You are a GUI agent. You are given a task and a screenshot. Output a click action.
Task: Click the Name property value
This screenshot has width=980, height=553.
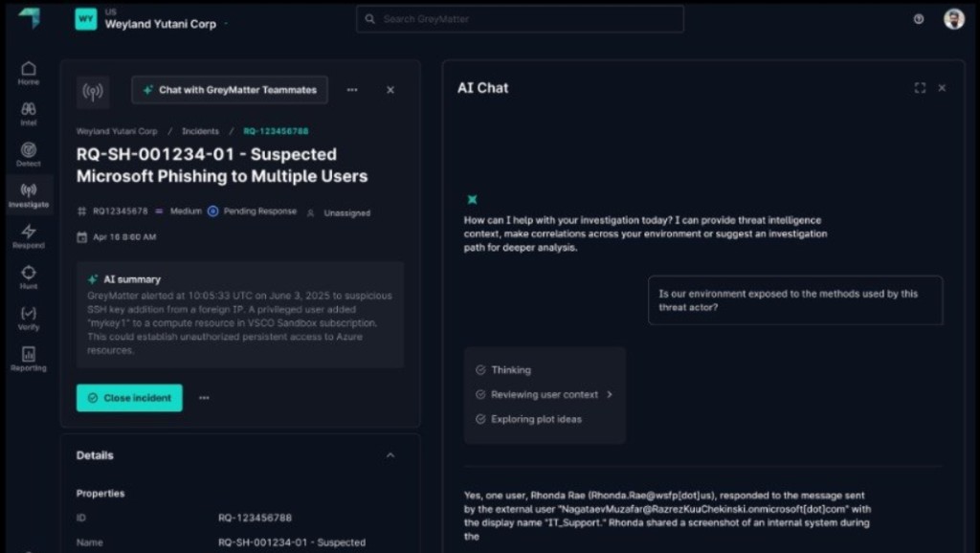click(292, 542)
